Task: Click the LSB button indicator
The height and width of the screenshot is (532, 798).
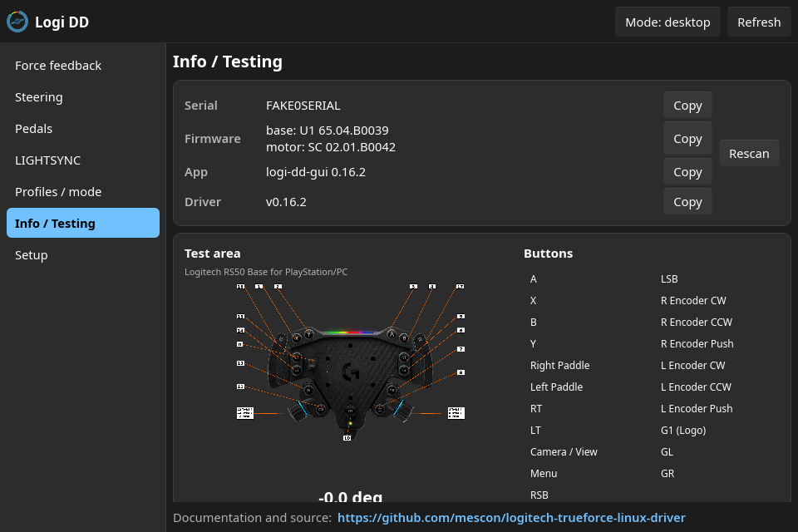Action: click(x=669, y=279)
